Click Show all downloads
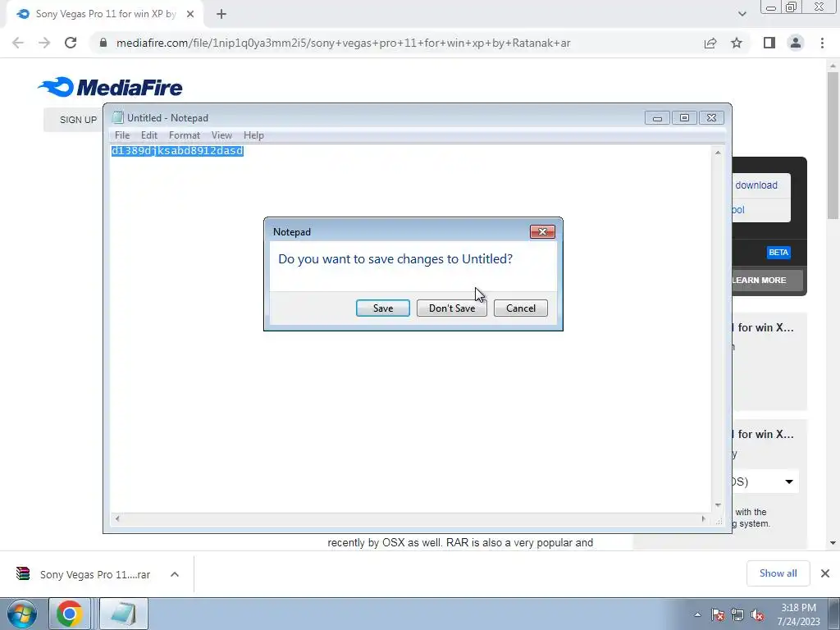Image resolution: width=840 pixels, height=630 pixels. (778, 573)
